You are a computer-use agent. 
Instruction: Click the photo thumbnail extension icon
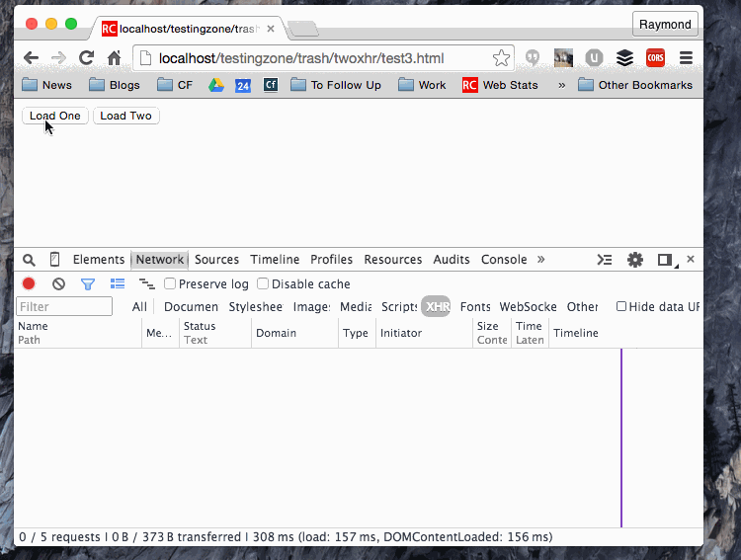[563, 58]
